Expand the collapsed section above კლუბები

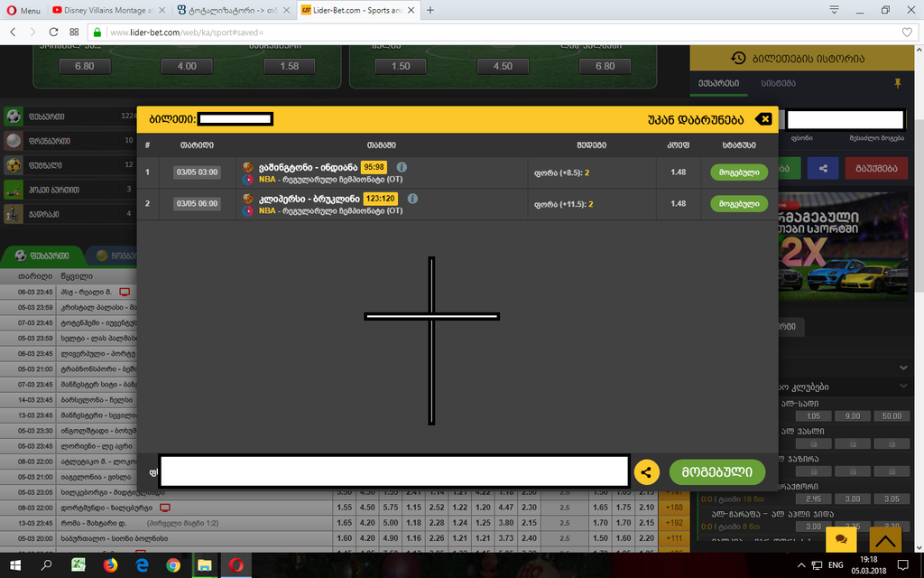click(903, 368)
